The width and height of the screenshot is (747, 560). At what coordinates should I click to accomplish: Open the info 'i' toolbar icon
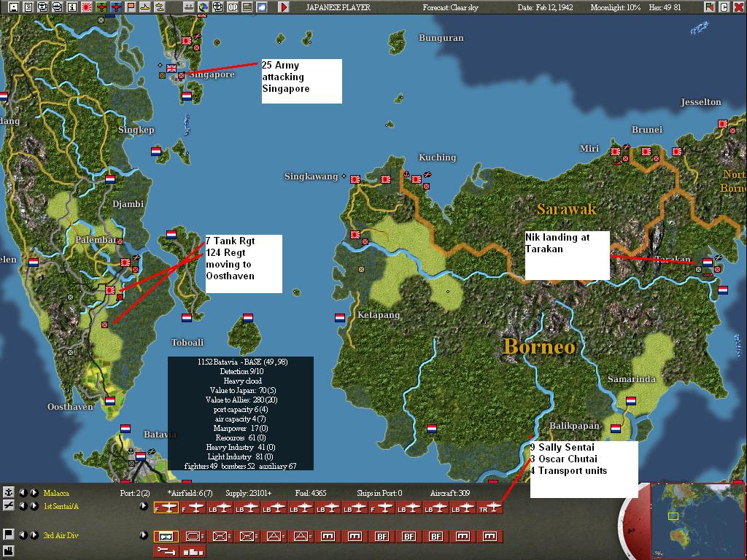coord(72,7)
